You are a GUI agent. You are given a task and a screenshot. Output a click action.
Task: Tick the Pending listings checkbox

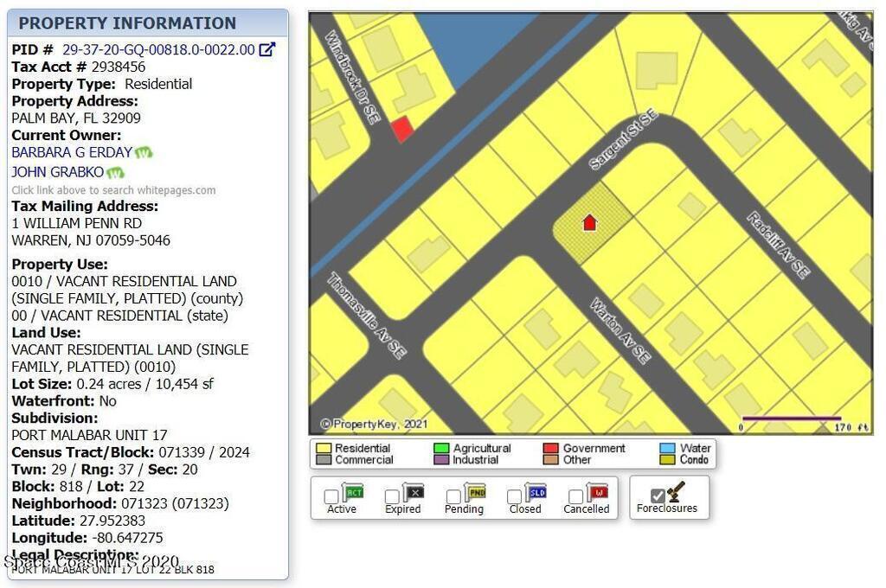pos(453,497)
